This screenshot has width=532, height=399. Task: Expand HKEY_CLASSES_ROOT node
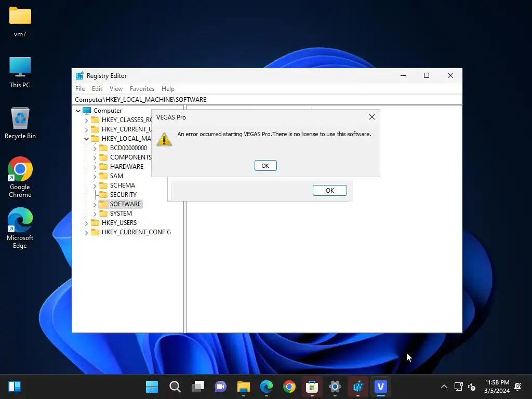[x=86, y=120]
